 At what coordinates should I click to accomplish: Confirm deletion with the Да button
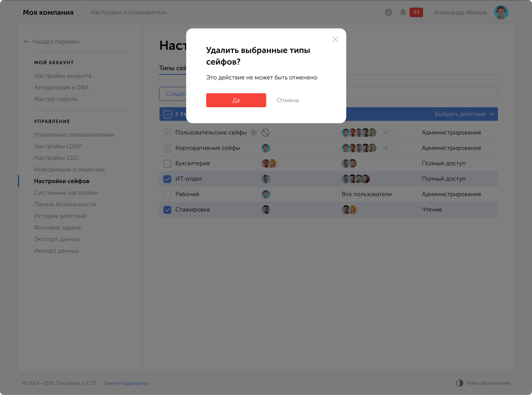click(x=236, y=100)
